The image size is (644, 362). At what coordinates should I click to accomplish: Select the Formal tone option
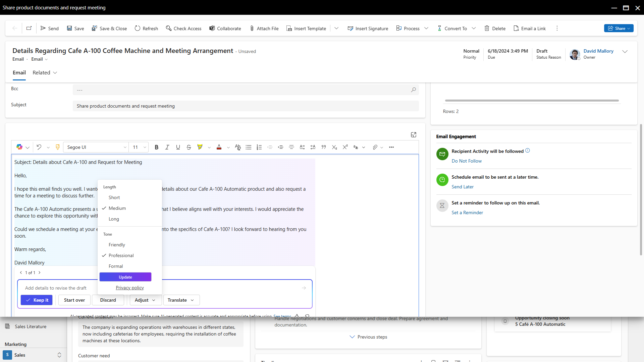click(116, 266)
